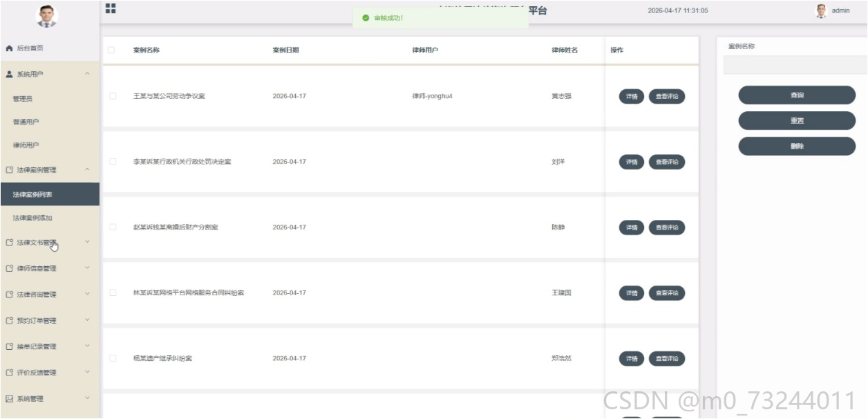Toggle the select-all checkbox in table header
Image resolution: width=868 pixels, height=419 pixels.
coord(111,50)
